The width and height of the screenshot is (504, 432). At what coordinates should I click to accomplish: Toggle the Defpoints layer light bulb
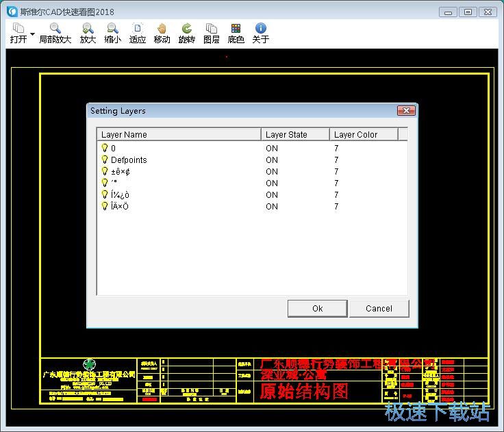coord(105,160)
